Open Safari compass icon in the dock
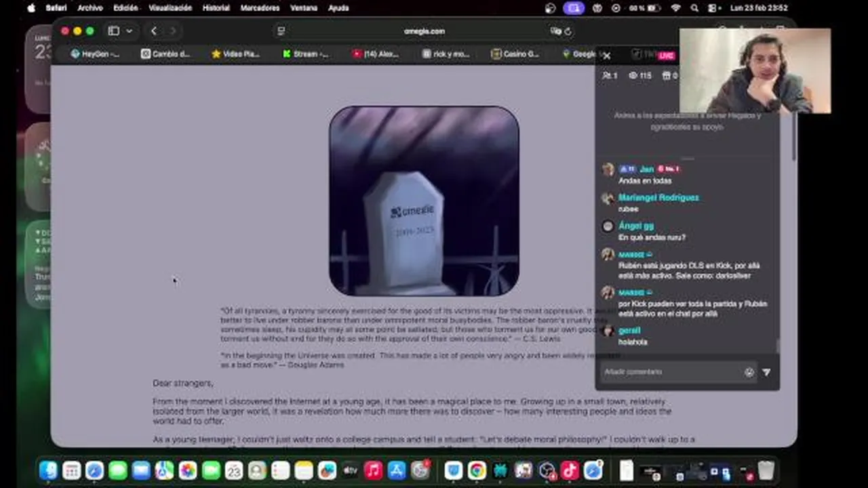 point(95,470)
